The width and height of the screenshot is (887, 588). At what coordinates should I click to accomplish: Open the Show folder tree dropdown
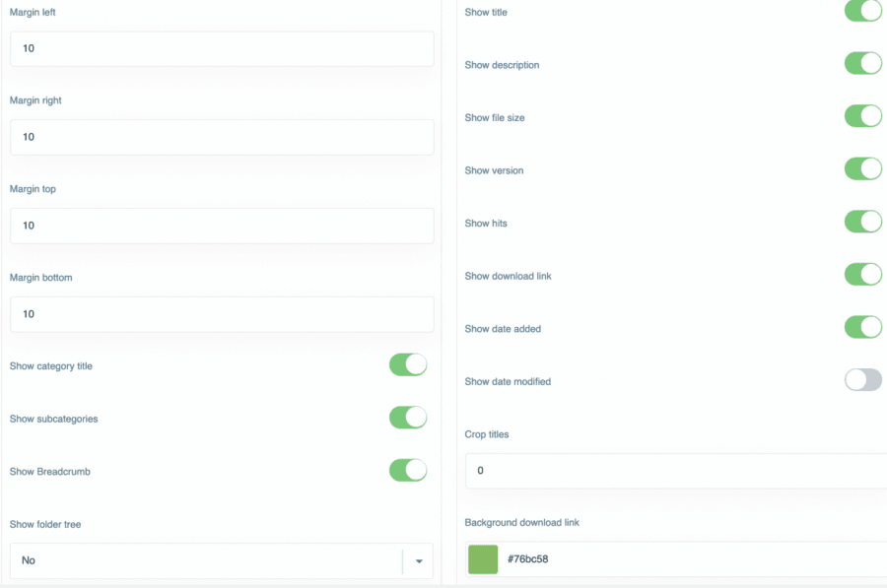point(207,560)
